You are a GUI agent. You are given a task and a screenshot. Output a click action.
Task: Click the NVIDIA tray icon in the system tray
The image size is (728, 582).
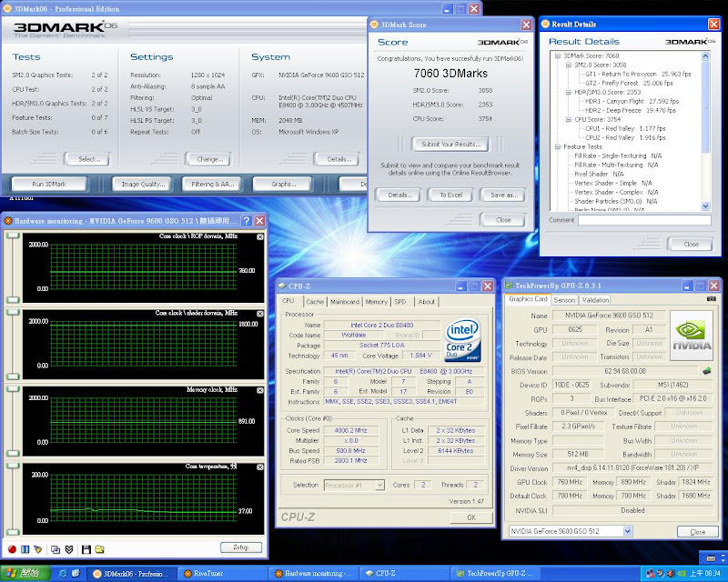681,574
